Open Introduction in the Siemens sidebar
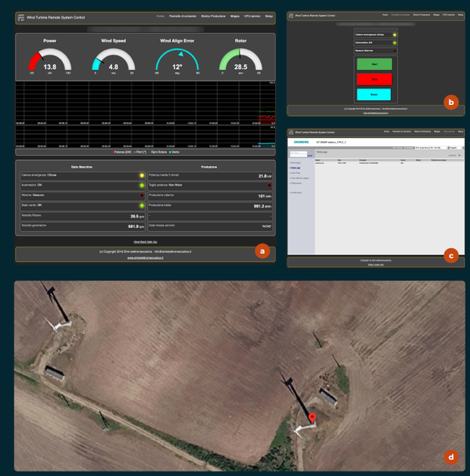This screenshot has width=470, height=476. pyautogui.click(x=296, y=193)
